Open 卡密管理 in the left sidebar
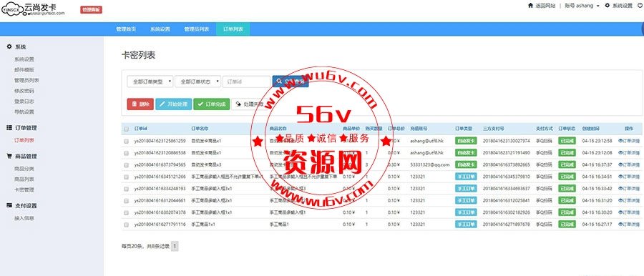Screen dimensions: 644x276 (x=24, y=189)
